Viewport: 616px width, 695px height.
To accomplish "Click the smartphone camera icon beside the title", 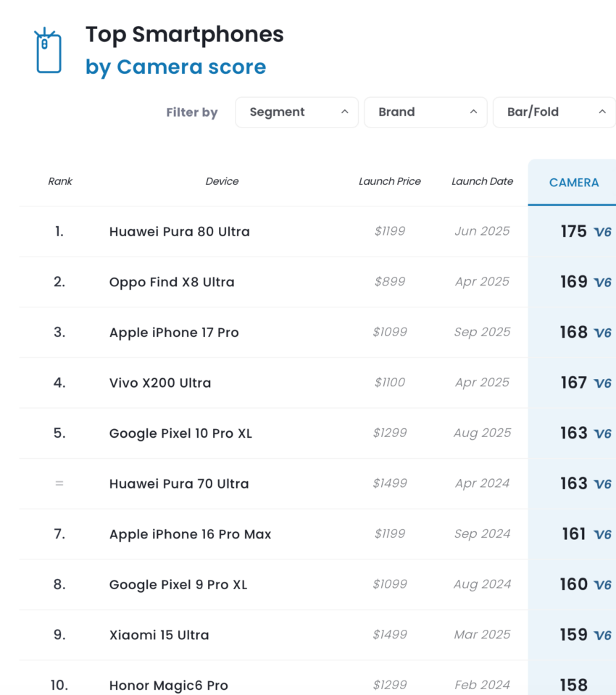I will click(x=49, y=51).
